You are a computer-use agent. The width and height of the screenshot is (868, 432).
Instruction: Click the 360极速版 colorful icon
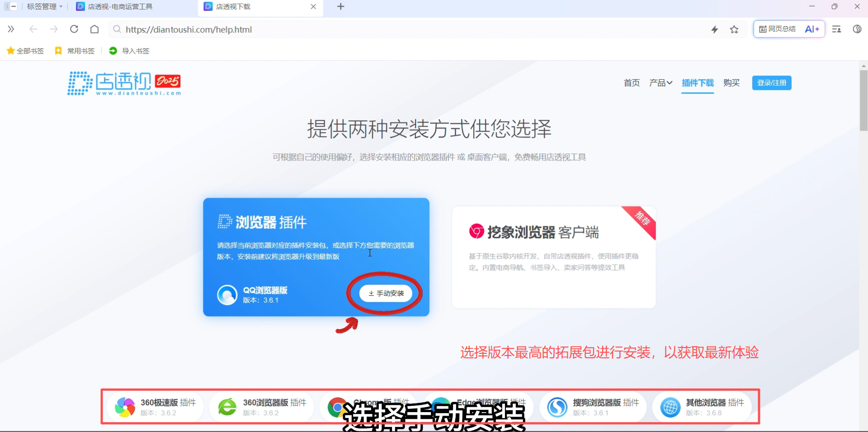pyautogui.click(x=125, y=407)
